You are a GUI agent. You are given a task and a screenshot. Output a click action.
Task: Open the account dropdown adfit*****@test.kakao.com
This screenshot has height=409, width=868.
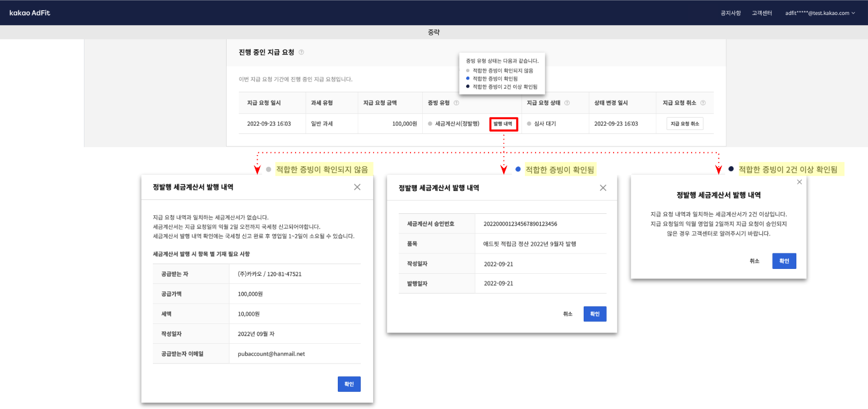pyautogui.click(x=819, y=13)
